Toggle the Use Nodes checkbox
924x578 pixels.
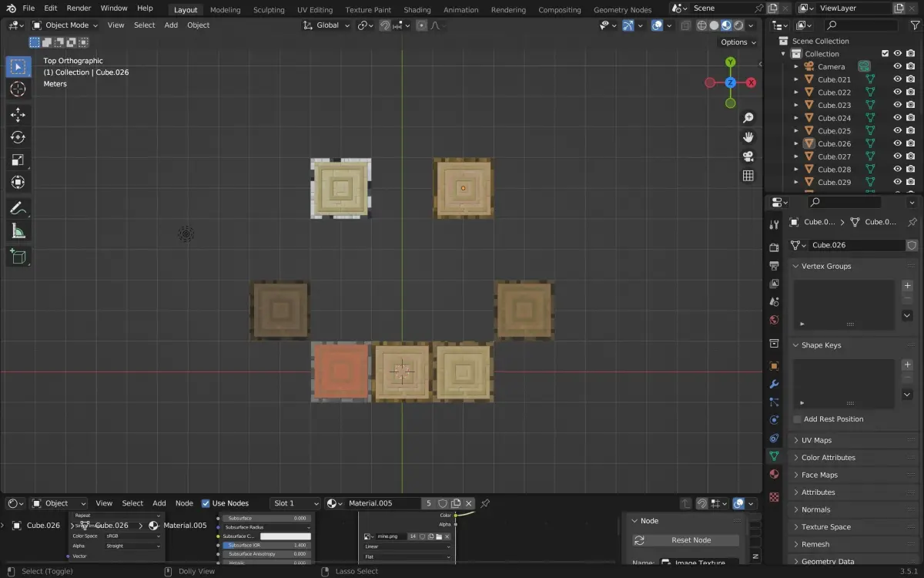(x=206, y=503)
